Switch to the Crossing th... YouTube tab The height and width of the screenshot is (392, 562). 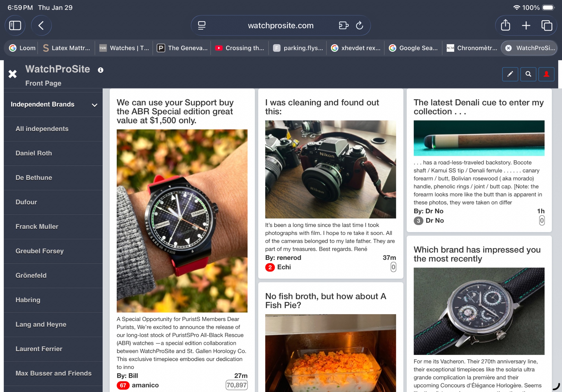[x=240, y=48]
